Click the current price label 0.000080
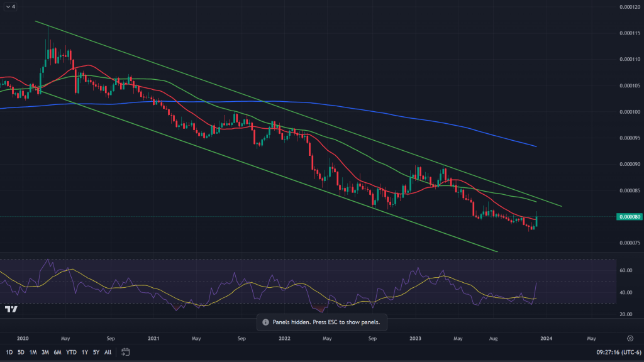The width and height of the screenshot is (644, 362). coord(629,217)
